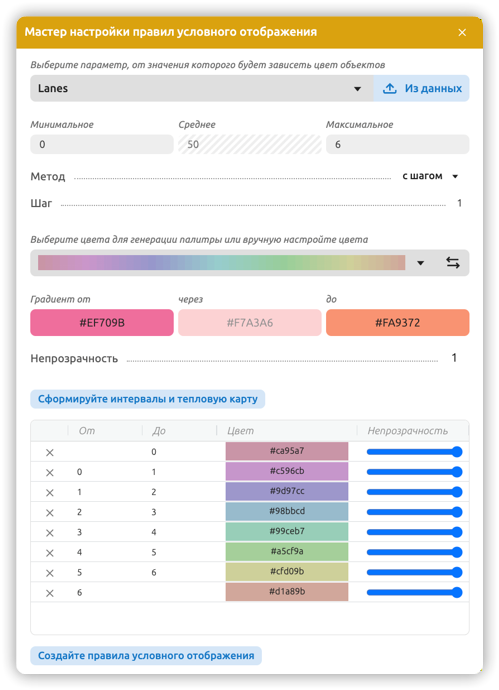Delete the interval row from 0 to 1
The image size is (499, 690).
pyautogui.click(x=50, y=472)
